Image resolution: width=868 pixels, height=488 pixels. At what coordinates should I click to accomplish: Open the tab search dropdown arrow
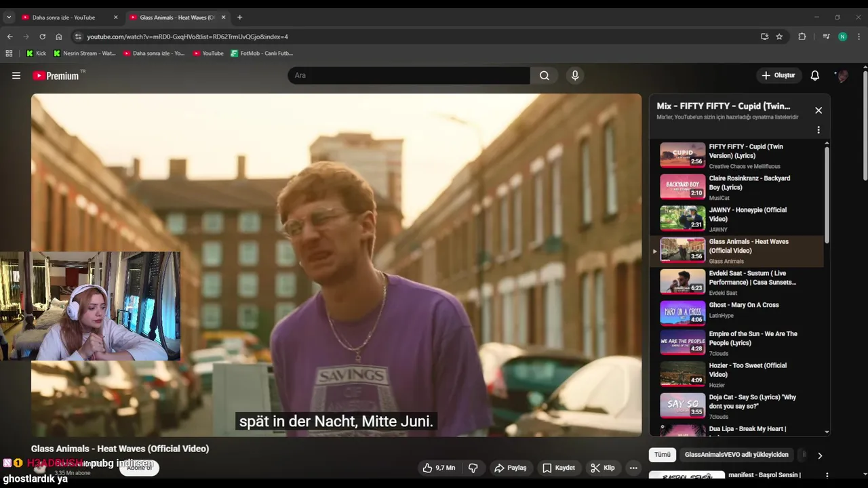click(9, 17)
